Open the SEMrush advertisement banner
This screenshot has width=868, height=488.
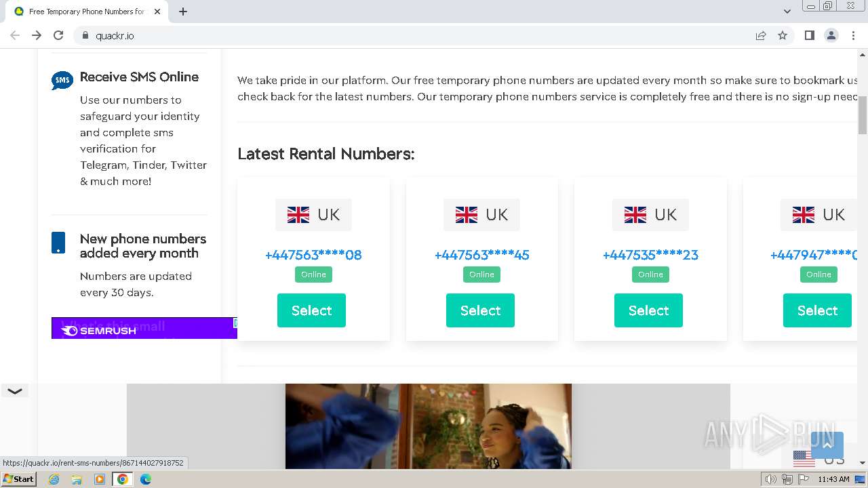pos(144,328)
